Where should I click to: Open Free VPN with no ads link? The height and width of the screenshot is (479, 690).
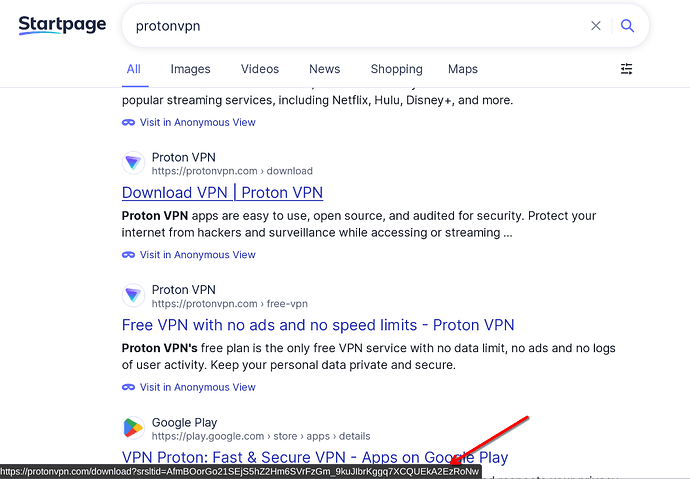[x=318, y=325]
